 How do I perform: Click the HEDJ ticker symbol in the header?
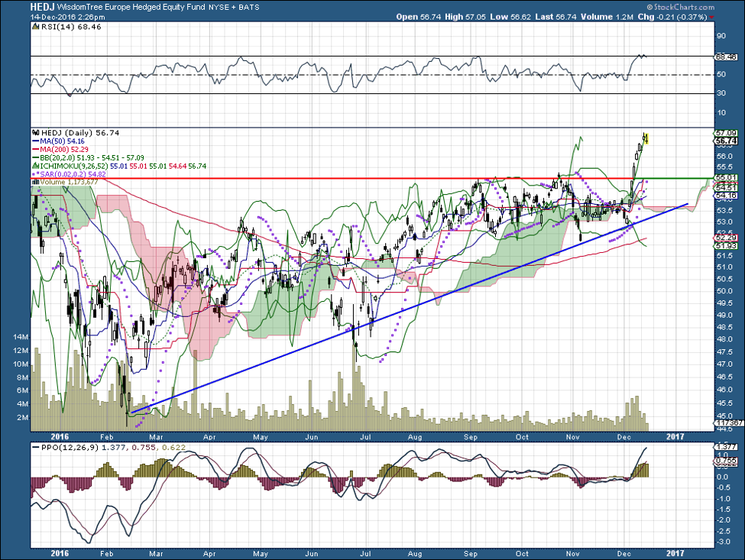pyautogui.click(x=42, y=7)
